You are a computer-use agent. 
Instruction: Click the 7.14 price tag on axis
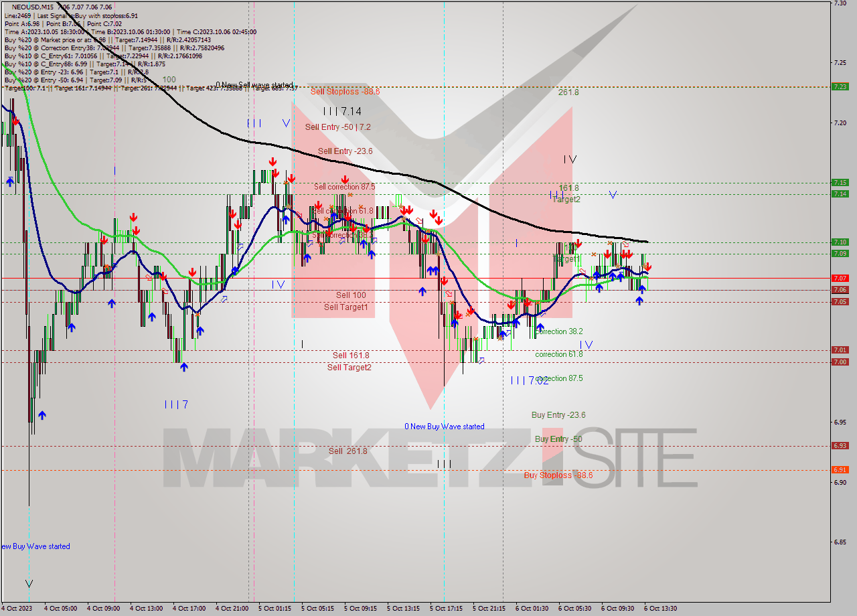pos(840,194)
